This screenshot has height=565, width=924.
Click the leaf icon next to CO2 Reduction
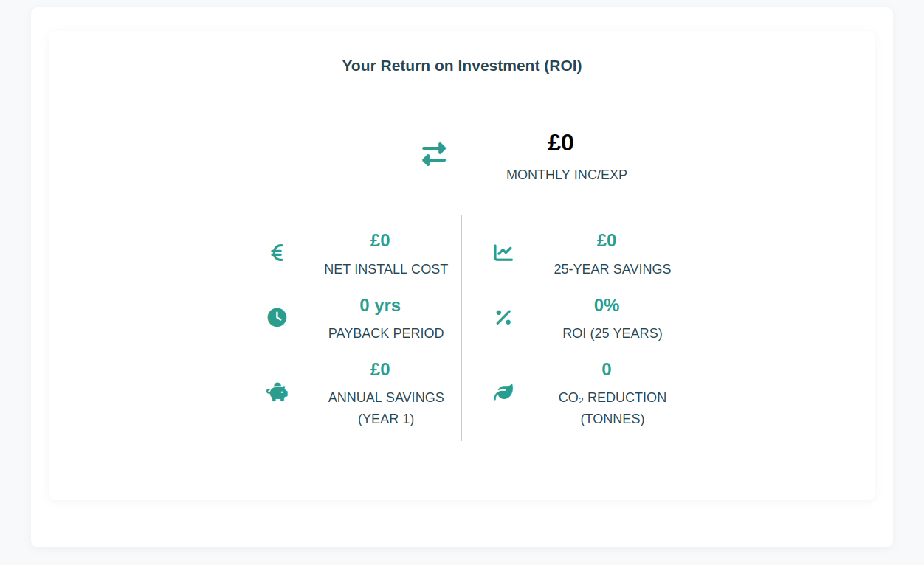click(x=503, y=392)
